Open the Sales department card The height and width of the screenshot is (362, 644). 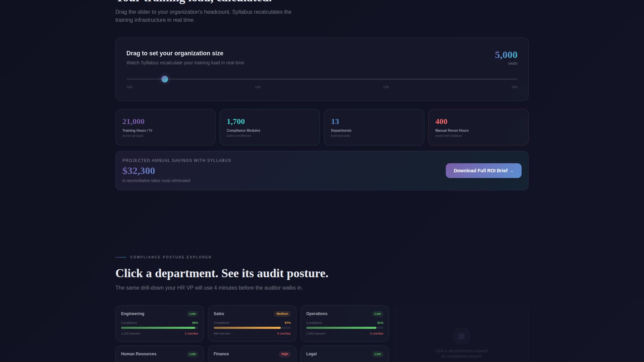point(252,323)
